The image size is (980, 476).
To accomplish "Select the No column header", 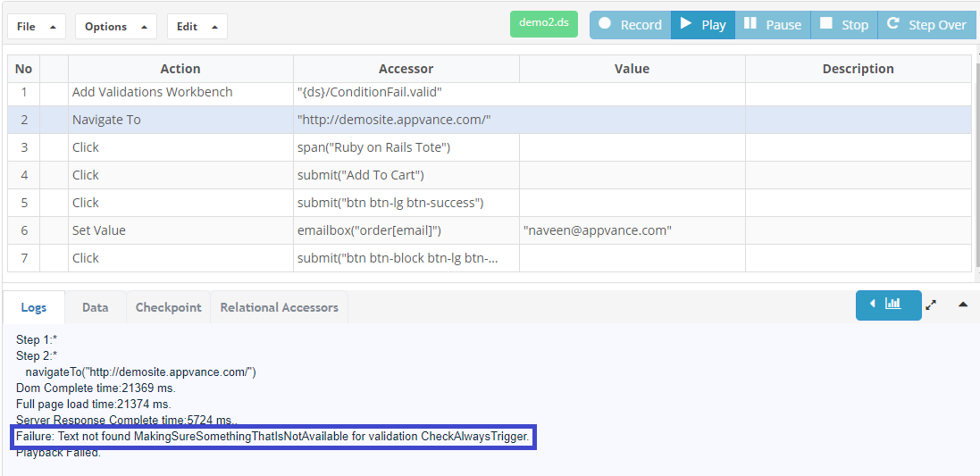I will 24,69.
